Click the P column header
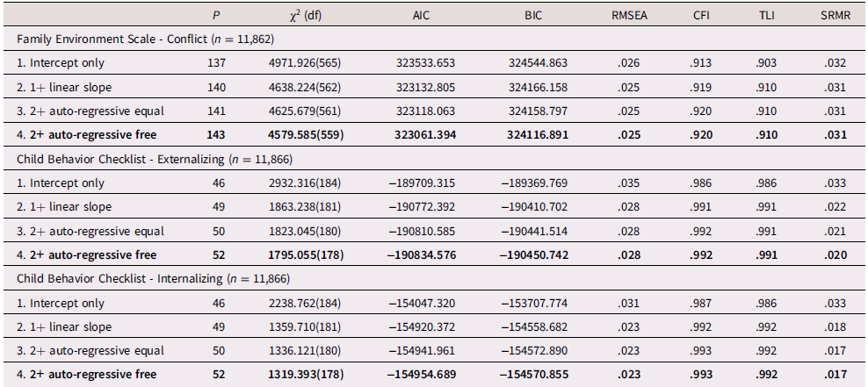Screen dimensions: 868x387 point(217,16)
